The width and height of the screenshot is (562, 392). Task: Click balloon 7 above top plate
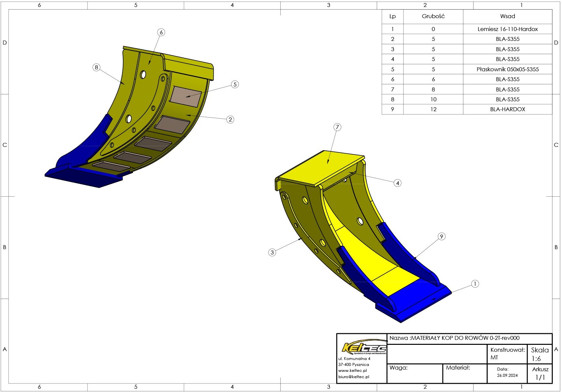click(x=337, y=127)
